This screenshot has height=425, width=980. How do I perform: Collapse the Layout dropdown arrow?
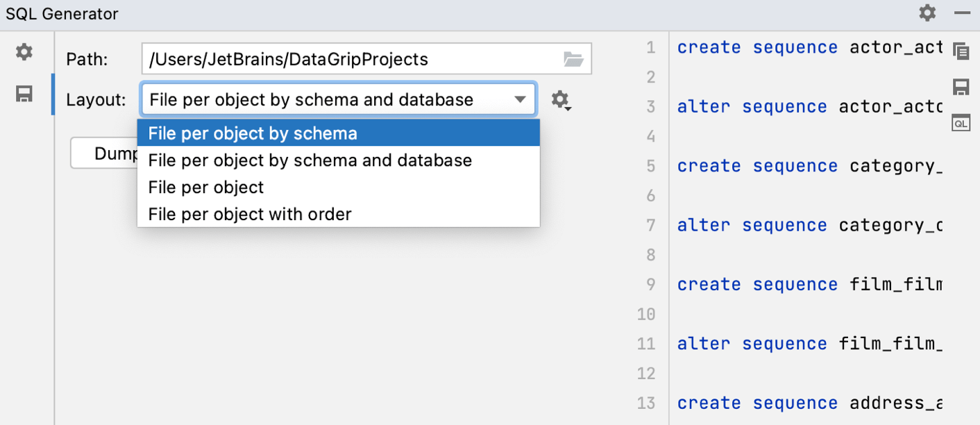coord(520,100)
